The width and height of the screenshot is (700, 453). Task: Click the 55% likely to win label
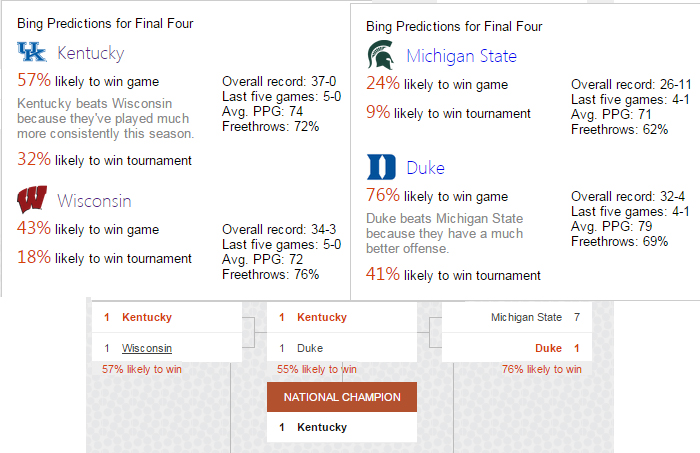pos(317,369)
